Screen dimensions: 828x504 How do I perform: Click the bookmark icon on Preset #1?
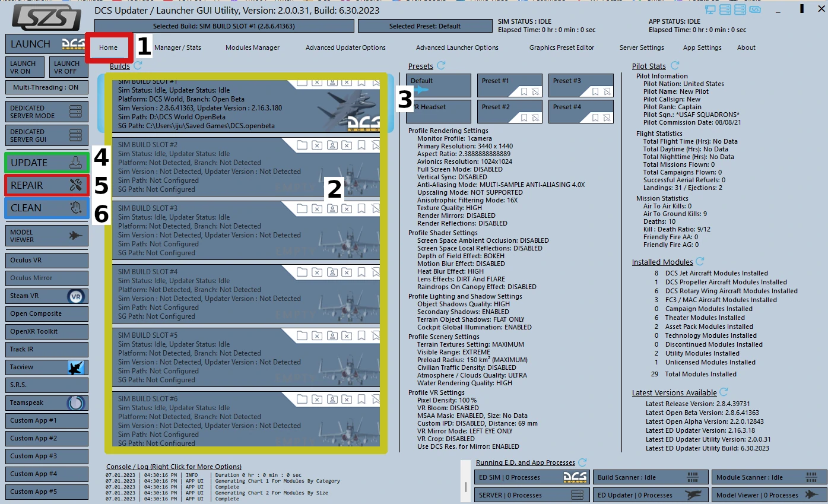[524, 91]
